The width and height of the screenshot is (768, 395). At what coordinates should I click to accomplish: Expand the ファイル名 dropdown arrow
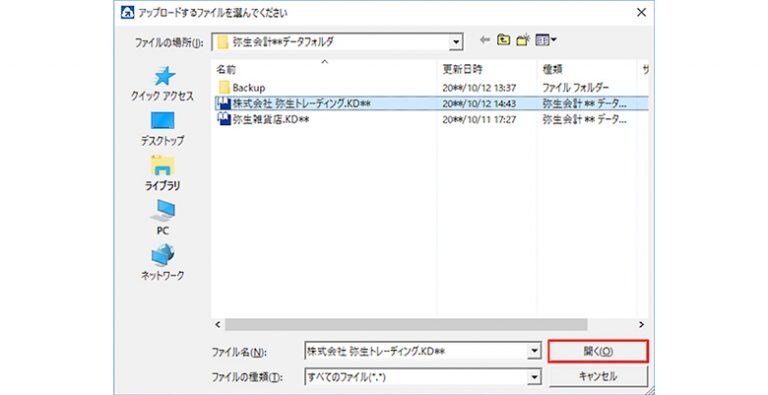click(534, 351)
